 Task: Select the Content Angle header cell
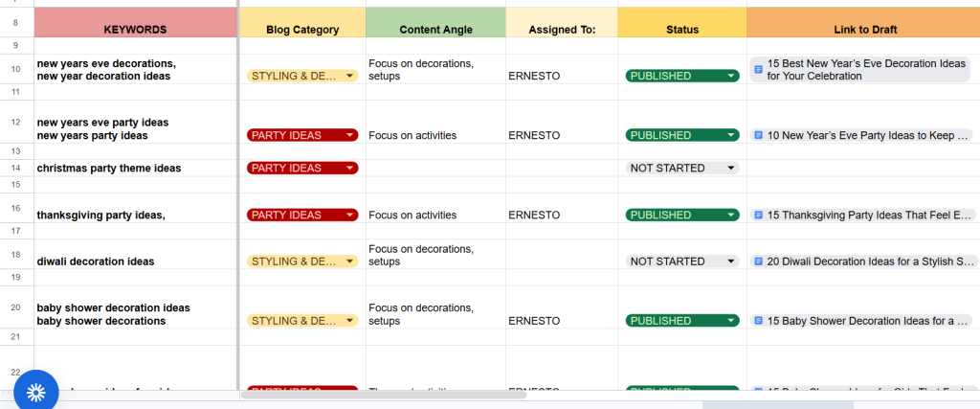pyautogui.click(x=435, y=23)
